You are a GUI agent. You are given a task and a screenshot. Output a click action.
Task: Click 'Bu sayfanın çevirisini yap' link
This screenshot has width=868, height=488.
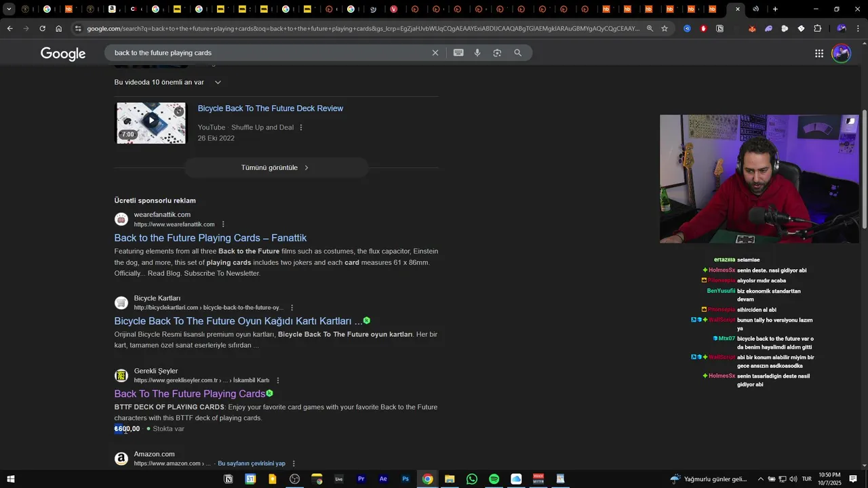click(x=252, y=464)
